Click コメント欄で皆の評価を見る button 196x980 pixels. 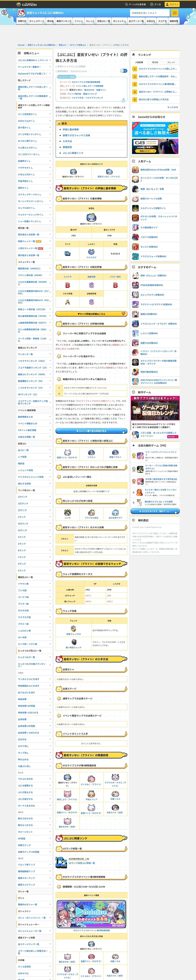pos(91,431)
